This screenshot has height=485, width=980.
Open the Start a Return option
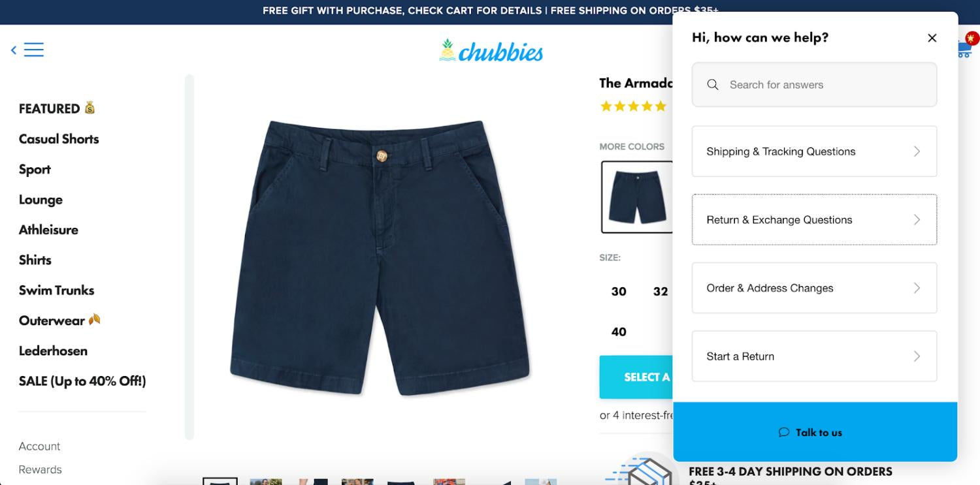[815, 356]
